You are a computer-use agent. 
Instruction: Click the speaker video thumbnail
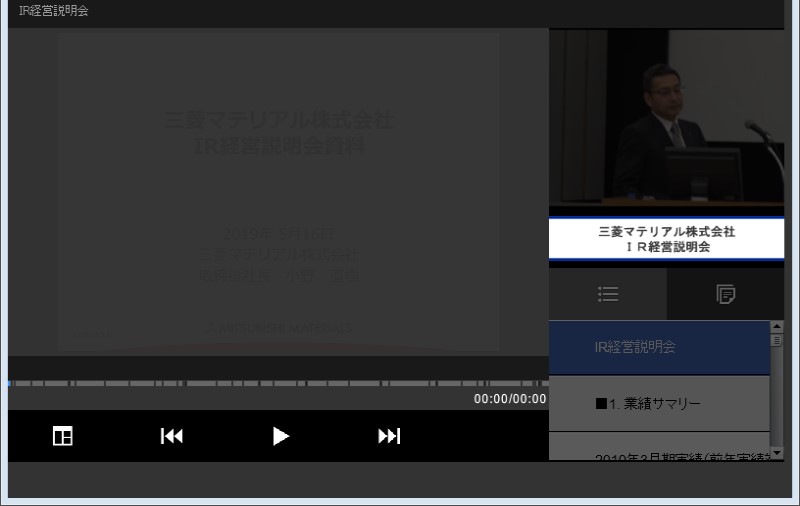pos(666,117)
